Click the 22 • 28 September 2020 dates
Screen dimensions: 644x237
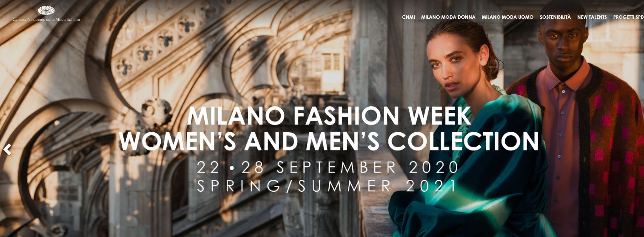click(x=328, y=168)
